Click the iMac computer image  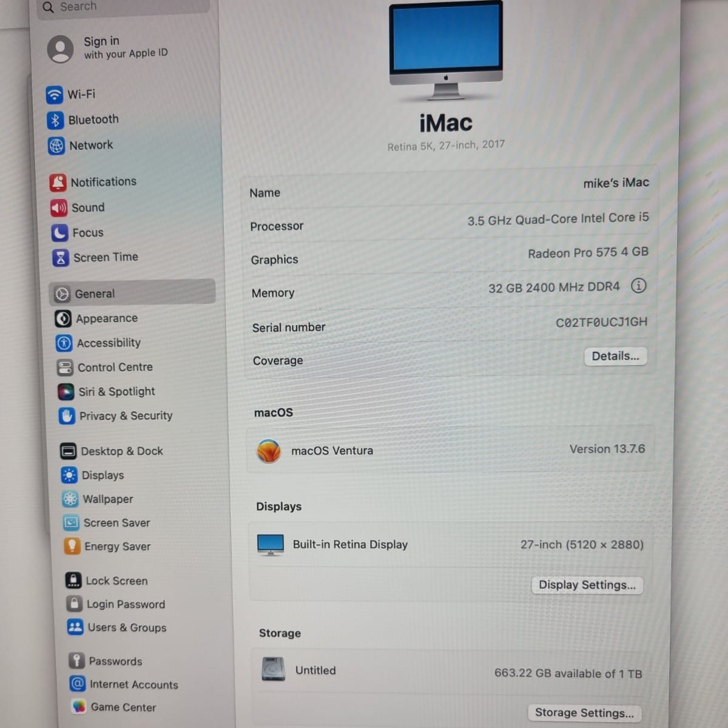pyautogui.click(x=446, y=50)
